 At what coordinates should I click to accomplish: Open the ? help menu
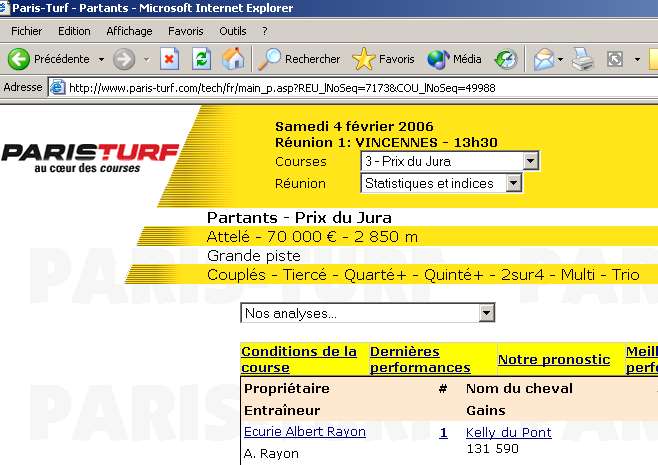tap(264, 31)
